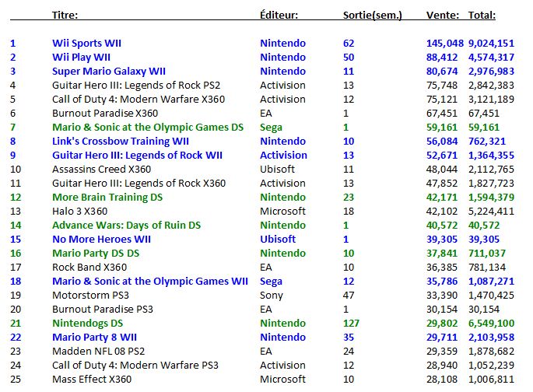The height and width of the screenshot is (392, 533).
Task: Click total sales value 5,224,411
Action: [x=491, y=212]
